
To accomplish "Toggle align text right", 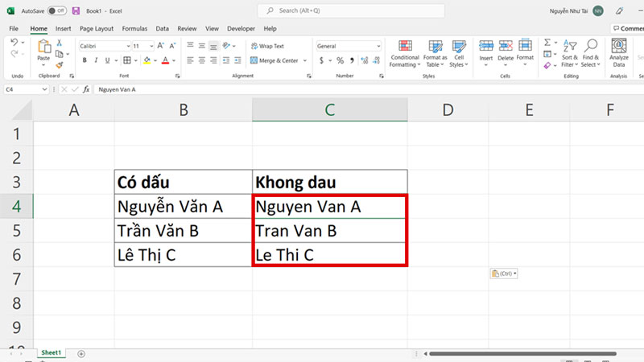I will tap(213, 60).
